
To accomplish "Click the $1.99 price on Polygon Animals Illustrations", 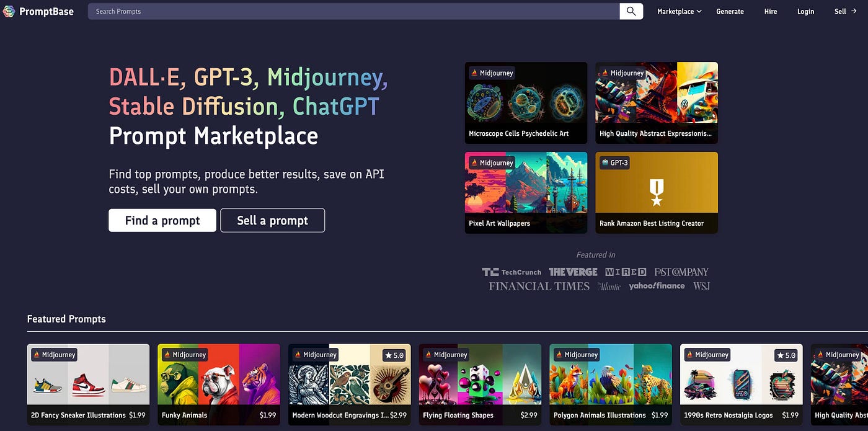I will (660, 415).
